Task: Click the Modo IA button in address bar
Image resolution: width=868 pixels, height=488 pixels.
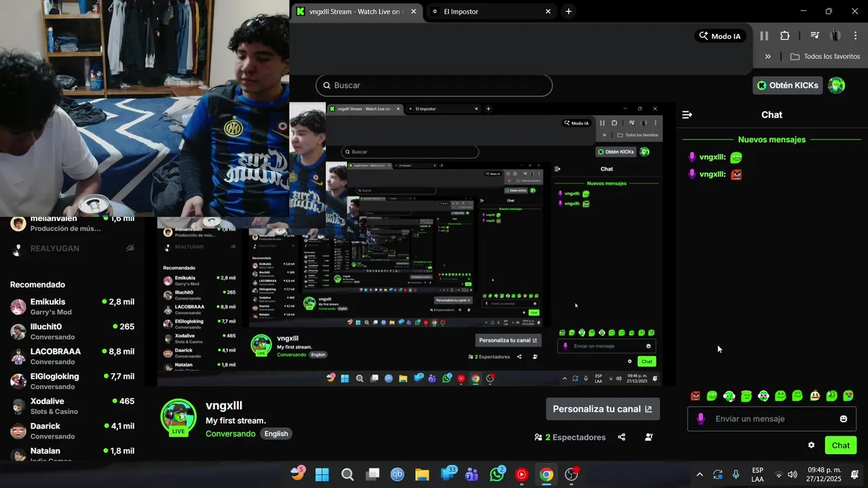Action: click(x=720, y=36)
